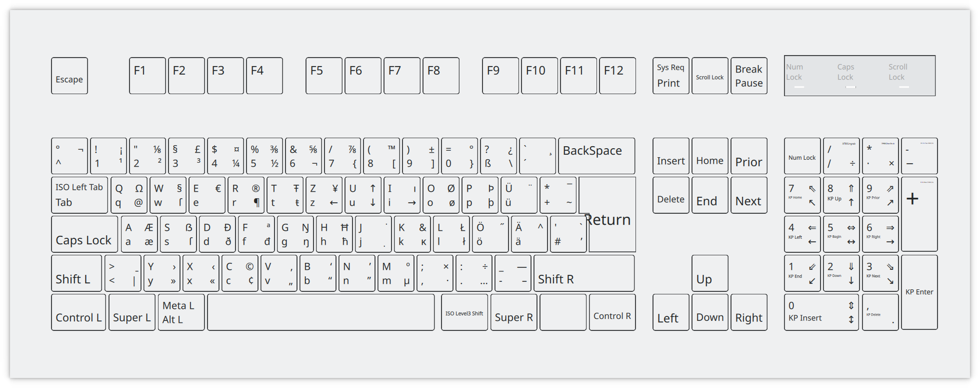This screenshot has width=980, height=388.
Task: Click the BackSpace key
Action: [x=596, y=156]
